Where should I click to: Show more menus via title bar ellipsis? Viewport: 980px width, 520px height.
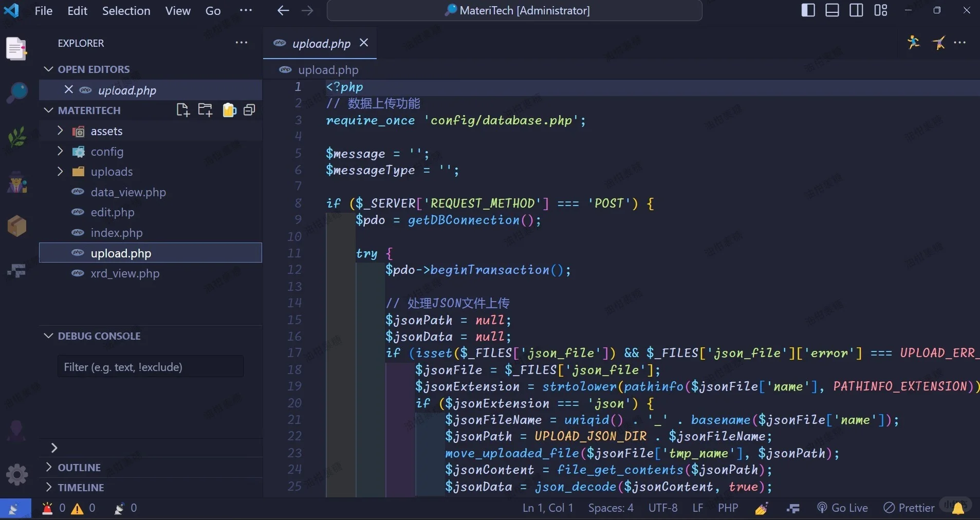246,10
